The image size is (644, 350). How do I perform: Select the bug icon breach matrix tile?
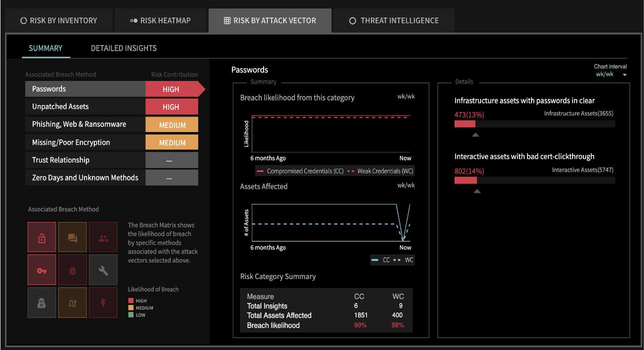click(x=72, y=270)
